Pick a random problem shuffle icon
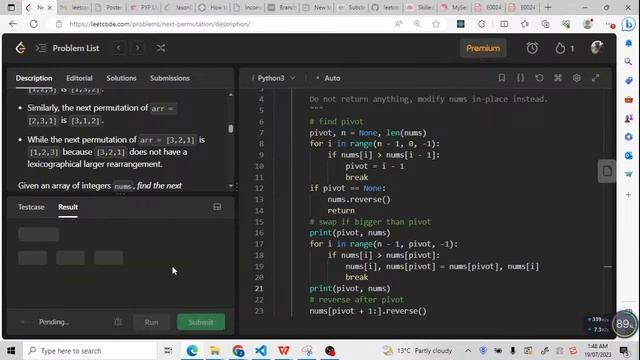This screenshot has width=640, height=360. pos(161,48)
